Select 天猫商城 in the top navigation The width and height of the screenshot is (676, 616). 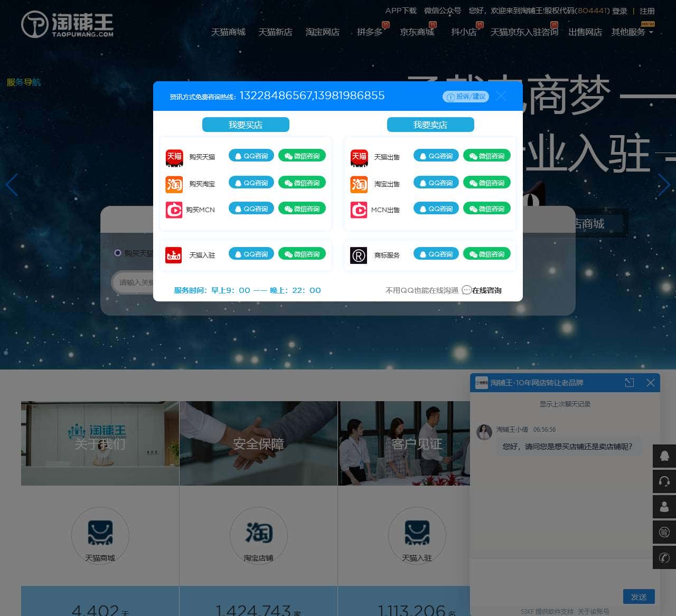(x=228, y=32)
